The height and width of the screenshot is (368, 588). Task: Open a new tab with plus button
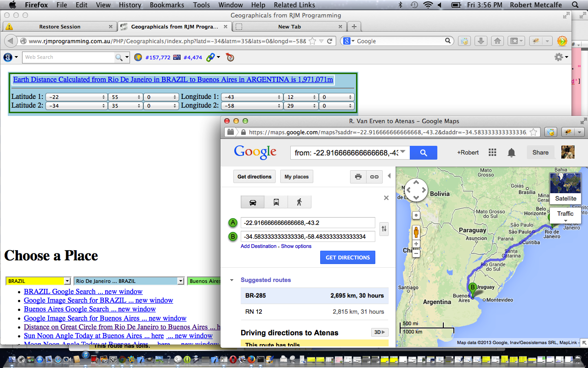(354, 27)
